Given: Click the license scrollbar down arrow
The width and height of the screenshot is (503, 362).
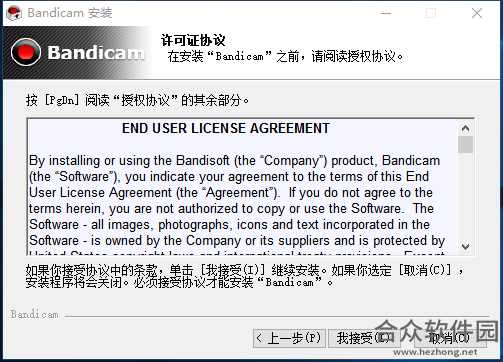Looking at the screenshot, I should 465,247.
